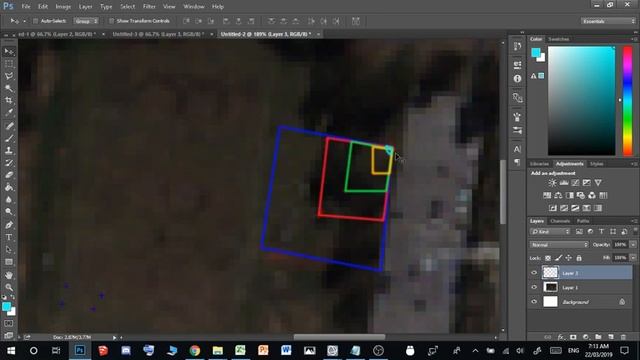The height and width of the screenshot is (360, 640).
Task: Add a Color Balance adjustment
Action: tap(558, 196)
